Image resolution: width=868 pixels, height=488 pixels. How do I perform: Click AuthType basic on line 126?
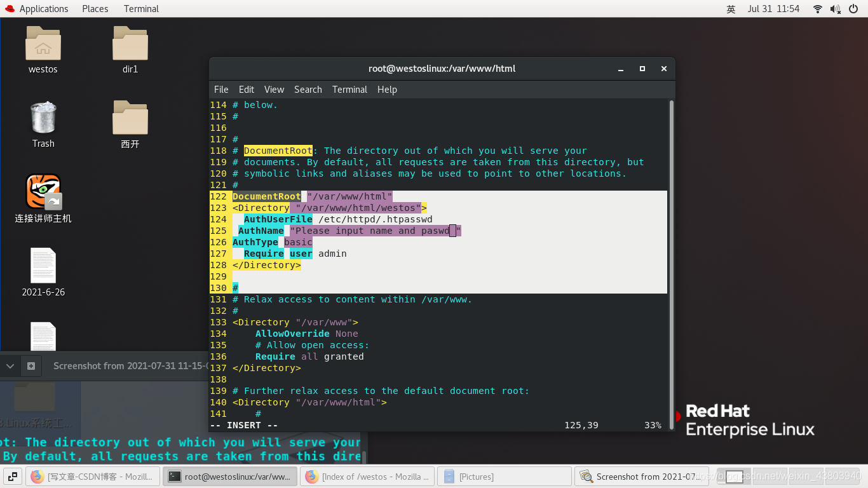point(273,242)
